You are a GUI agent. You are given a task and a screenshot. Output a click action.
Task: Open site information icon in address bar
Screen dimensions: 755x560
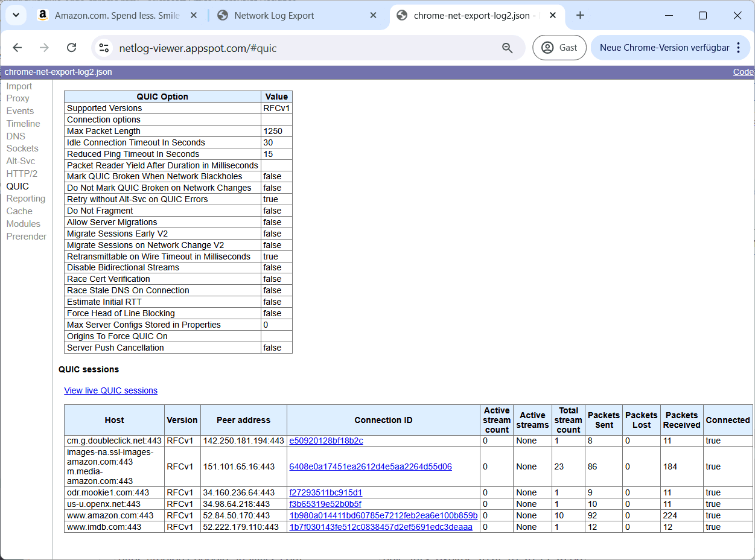(104, 48)
